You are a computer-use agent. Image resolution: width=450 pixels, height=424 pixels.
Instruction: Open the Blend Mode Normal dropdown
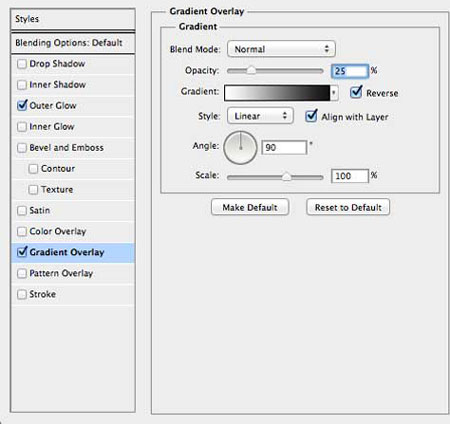tap(281, 49)
